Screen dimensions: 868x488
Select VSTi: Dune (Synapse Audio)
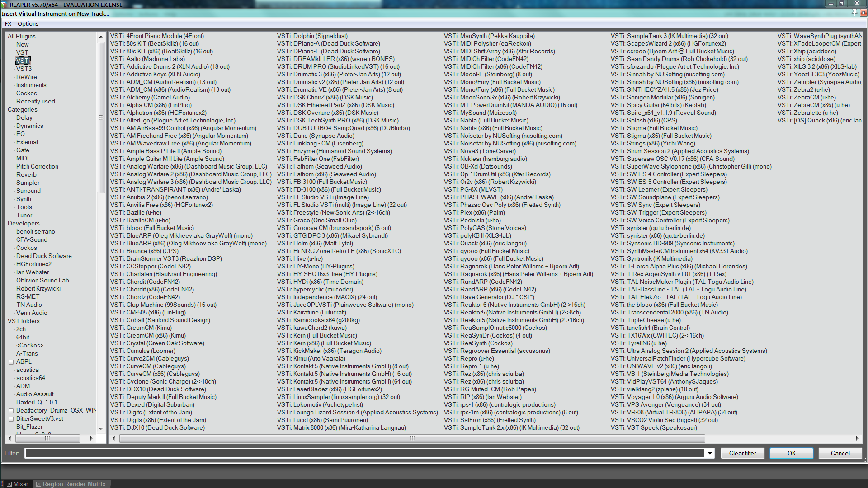point(316,136)
